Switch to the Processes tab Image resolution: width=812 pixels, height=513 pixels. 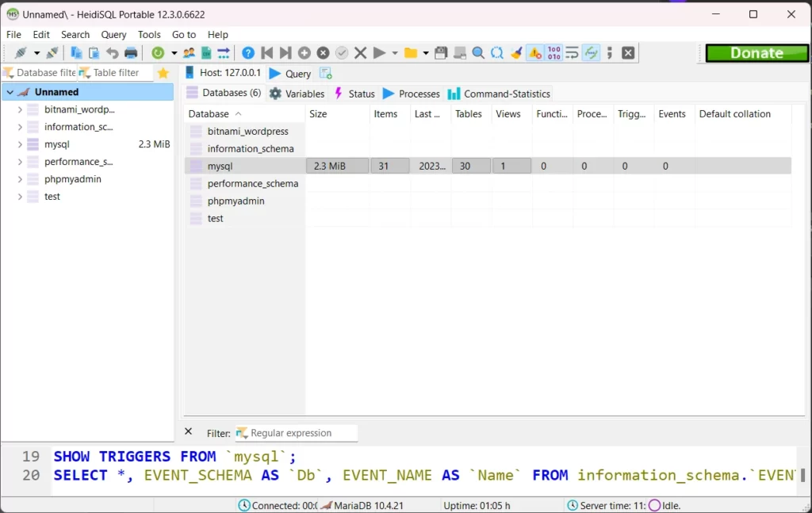click(x=412, y=94)
